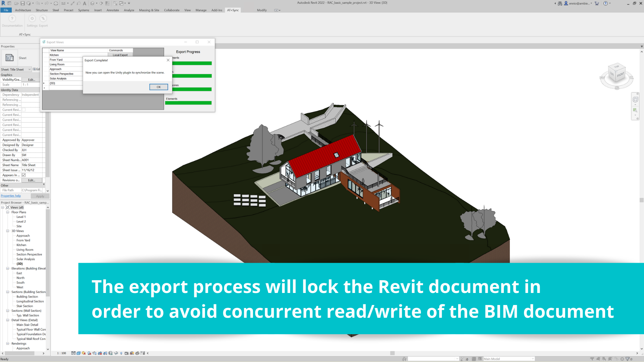This screenshot has width=644, height=362.
Task: Collapse the Floor Plans tree node
Action: pyautogui.click(x=8, y=212)
